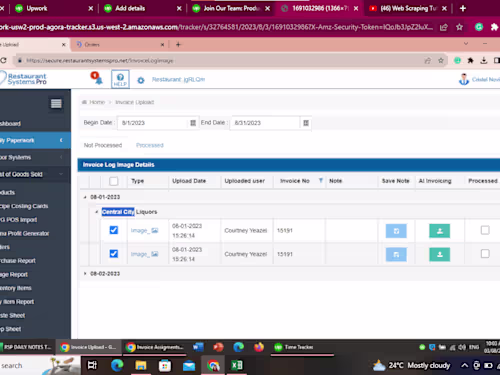The height and width of the screenshot is (375, 500).
Task: Open the Image_ link in first row
Action: coord(139,231)
